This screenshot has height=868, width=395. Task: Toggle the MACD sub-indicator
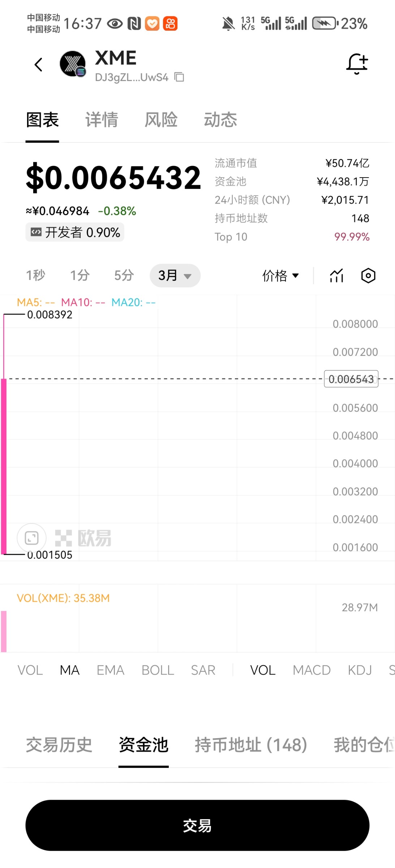coord(312,670)
